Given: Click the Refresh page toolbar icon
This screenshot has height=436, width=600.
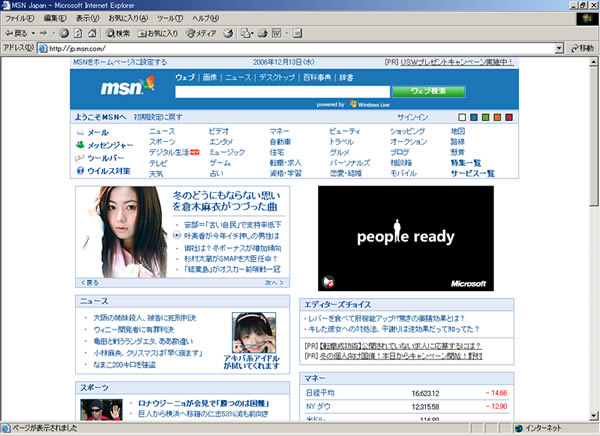Looking at the screenshot, I should [78, 33].
